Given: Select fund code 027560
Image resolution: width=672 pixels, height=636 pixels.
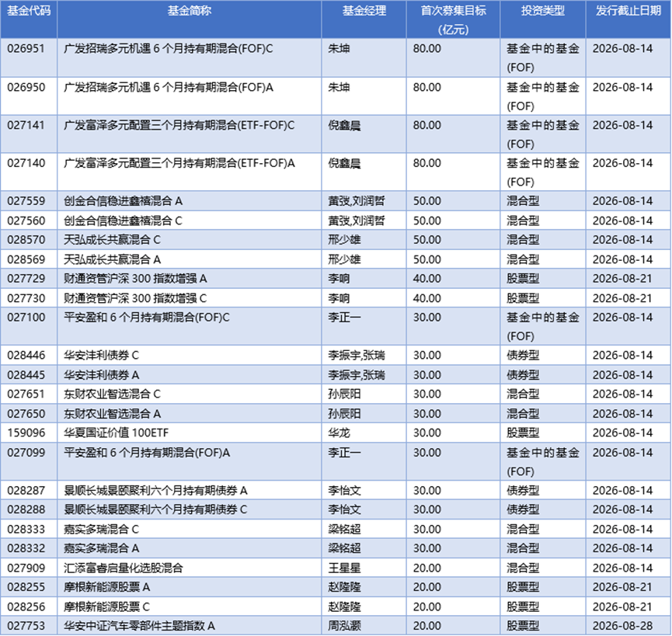Looking at the screenshot, I should tap(26, 221).
